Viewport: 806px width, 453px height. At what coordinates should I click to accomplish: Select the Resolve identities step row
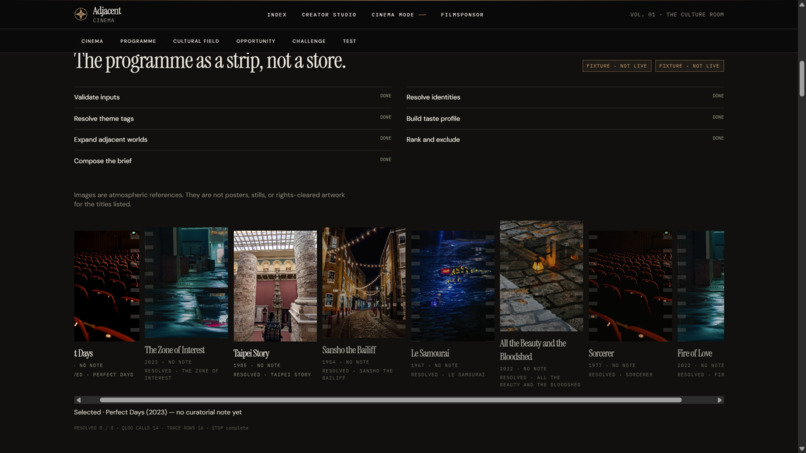point(565,97)
